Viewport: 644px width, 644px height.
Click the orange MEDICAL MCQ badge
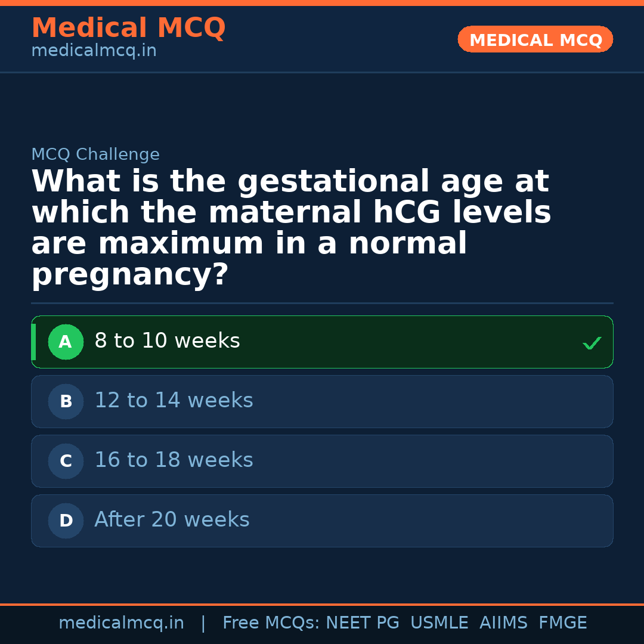[x=535, y=40]
